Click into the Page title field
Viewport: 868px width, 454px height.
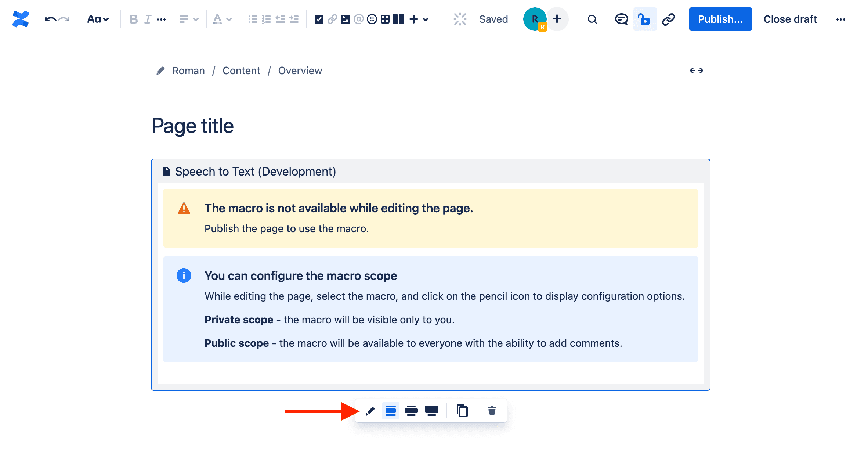pos(193,126)
